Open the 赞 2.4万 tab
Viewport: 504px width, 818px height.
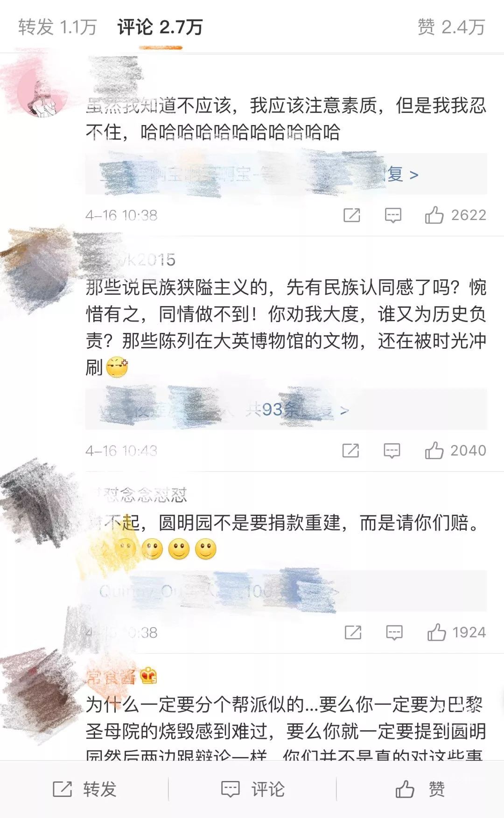[451, 27]
